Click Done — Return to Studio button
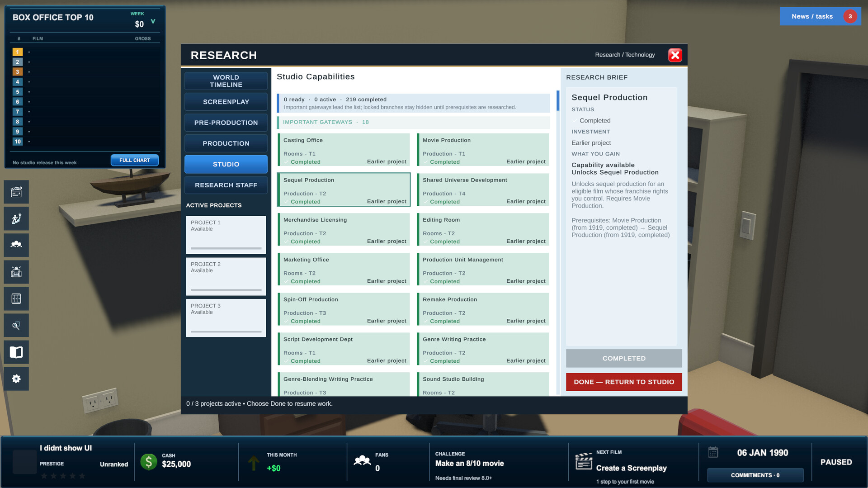The image size is (868, 488). point(624,382)
